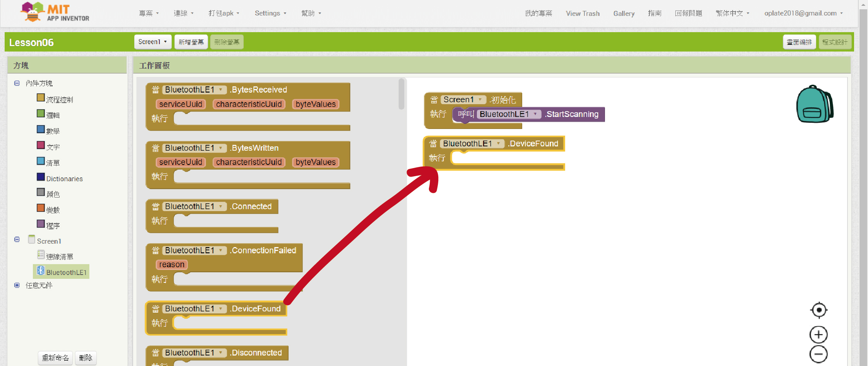Select the BluetoothLE1 Bluetooth component icon
This screenshot has width=868, height=366.
[x=41, y=271]
